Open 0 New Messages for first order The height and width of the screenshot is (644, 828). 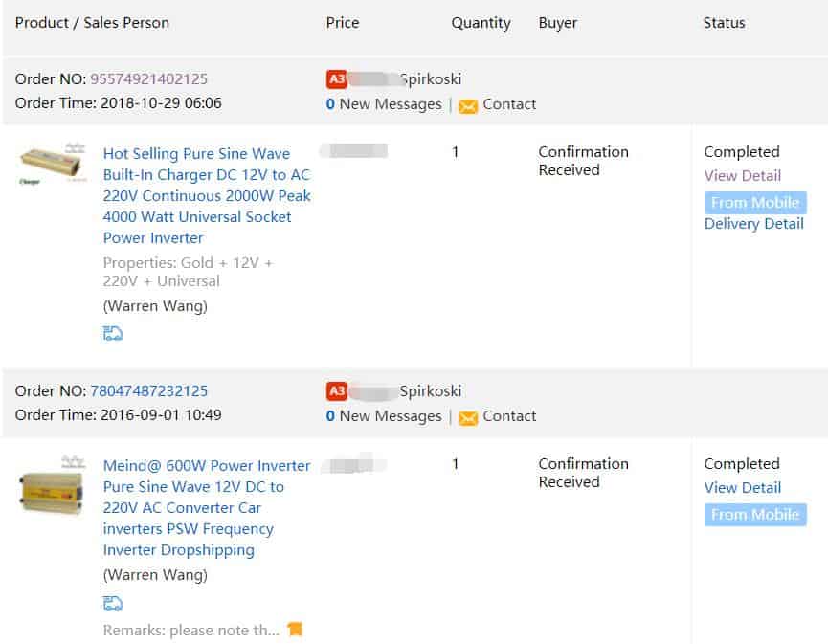[x=384, y=104]
